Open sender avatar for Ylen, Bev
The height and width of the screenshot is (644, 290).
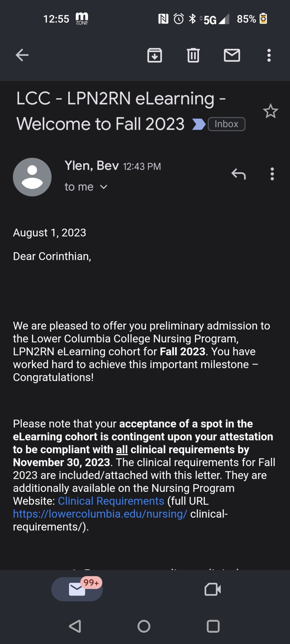coord(32,177)
